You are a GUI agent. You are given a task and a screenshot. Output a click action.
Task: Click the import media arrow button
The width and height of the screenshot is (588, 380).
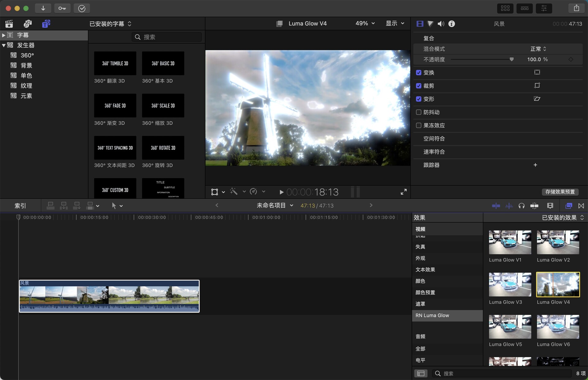[x=43, y=8]
